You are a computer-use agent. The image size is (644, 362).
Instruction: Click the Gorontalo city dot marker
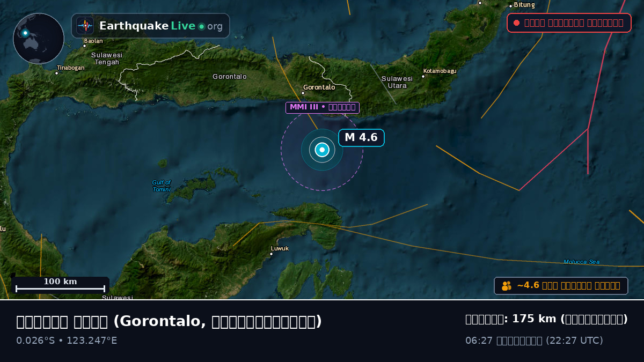[303, 93]
